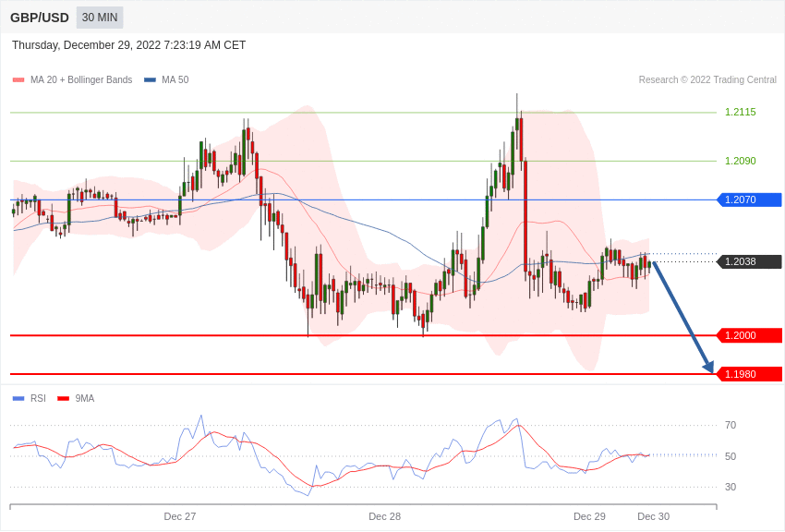
Task: Click the 9MA red legend swatch
Action: [63, 398]
